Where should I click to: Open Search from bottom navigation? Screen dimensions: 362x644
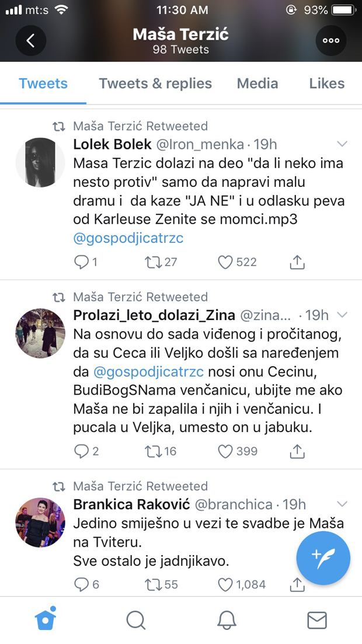(136, 619)
